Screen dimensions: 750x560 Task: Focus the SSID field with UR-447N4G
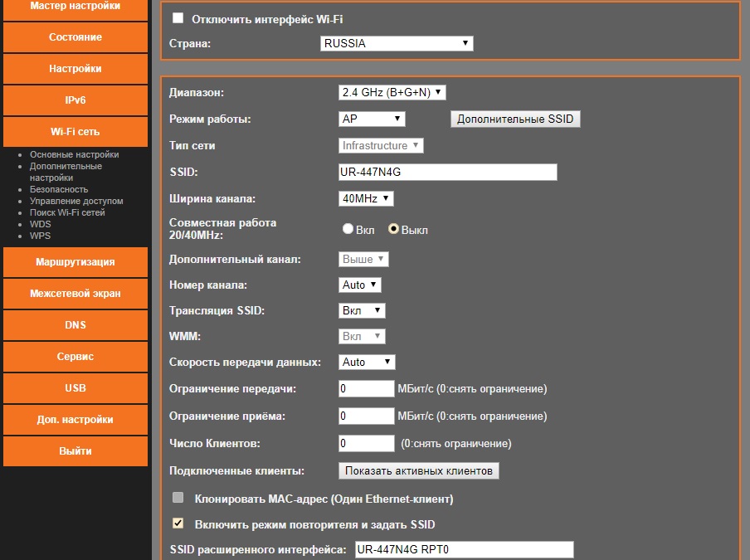coord(448,173)
